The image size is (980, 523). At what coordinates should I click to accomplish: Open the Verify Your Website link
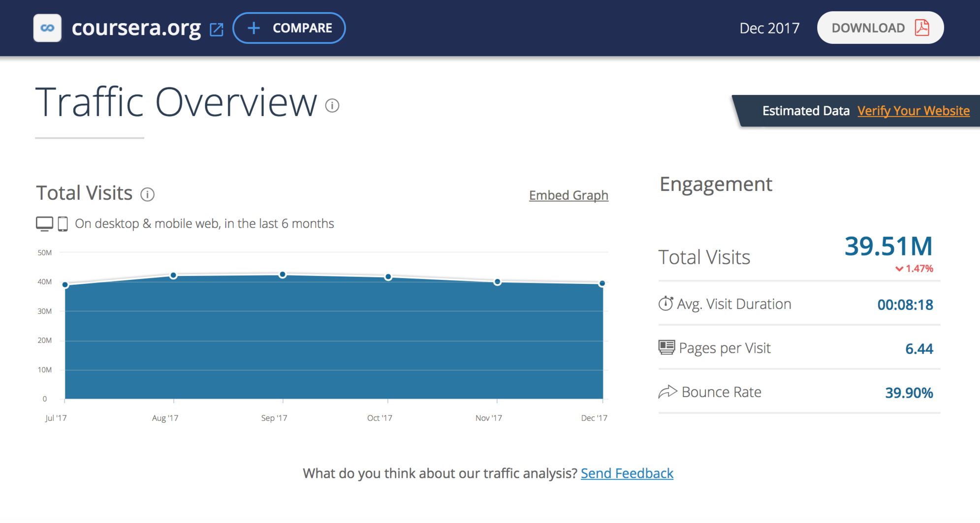click(x=914, y=111)
